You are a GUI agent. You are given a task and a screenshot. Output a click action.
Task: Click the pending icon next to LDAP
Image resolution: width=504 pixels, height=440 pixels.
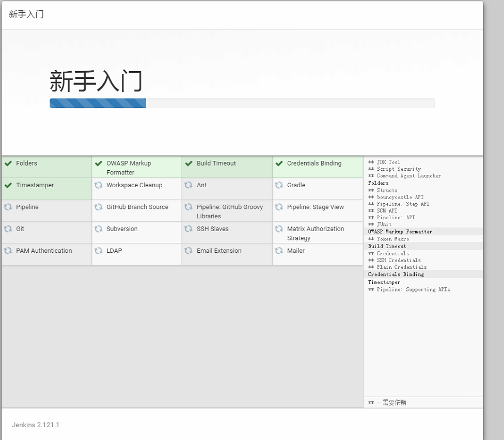point(98,251)
